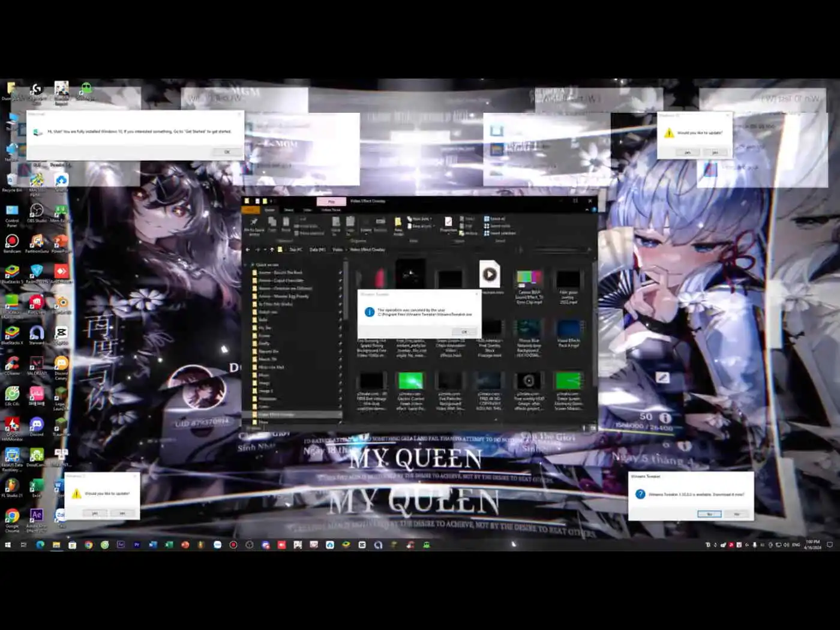Screen dimensions: 840x630
Task: Click OK in the operation canceled dialog
Action: click(464, 332)
